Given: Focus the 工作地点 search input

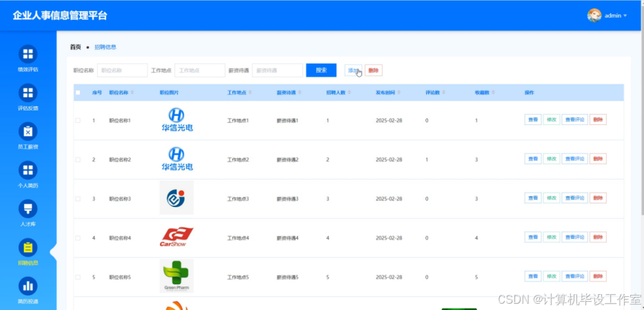Looking at the screenshot, I should (200, 70).
